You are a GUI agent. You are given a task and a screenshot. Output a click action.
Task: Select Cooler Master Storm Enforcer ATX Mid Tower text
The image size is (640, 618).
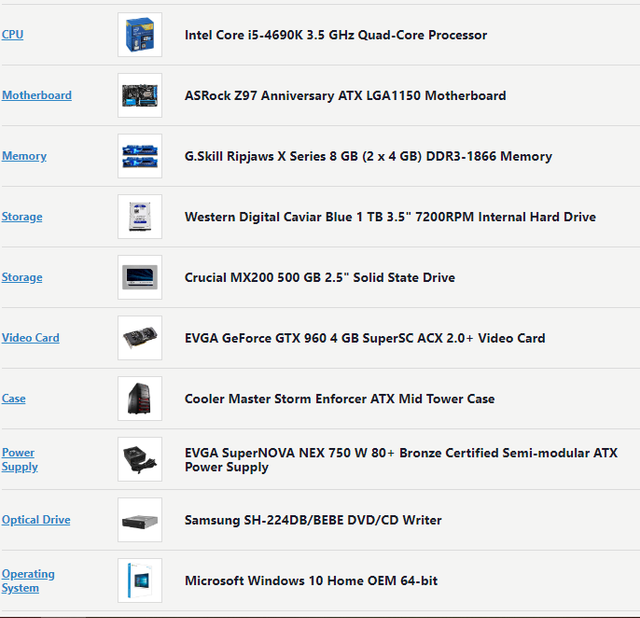click(340, 399)
